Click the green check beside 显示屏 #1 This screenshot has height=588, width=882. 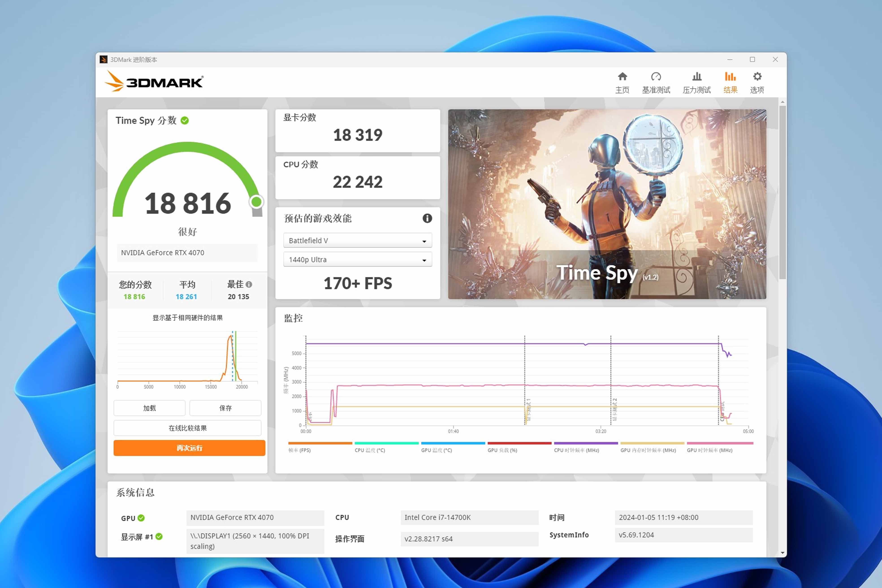(159, 537)
